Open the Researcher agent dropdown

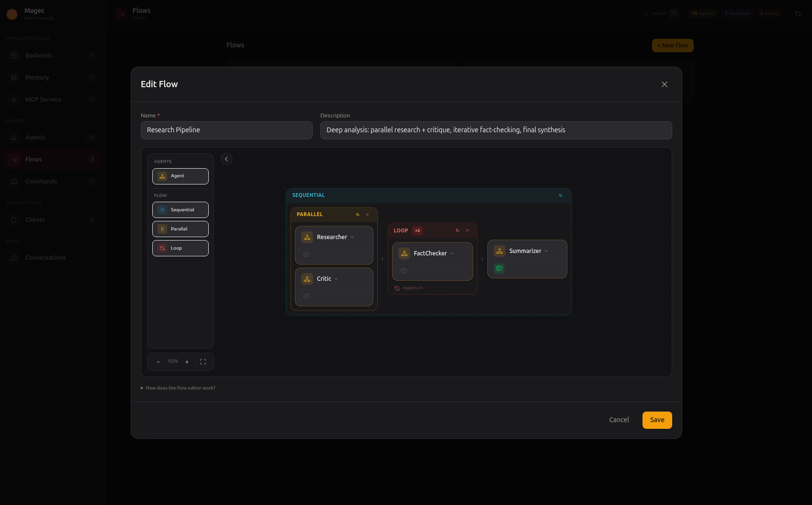352,237
